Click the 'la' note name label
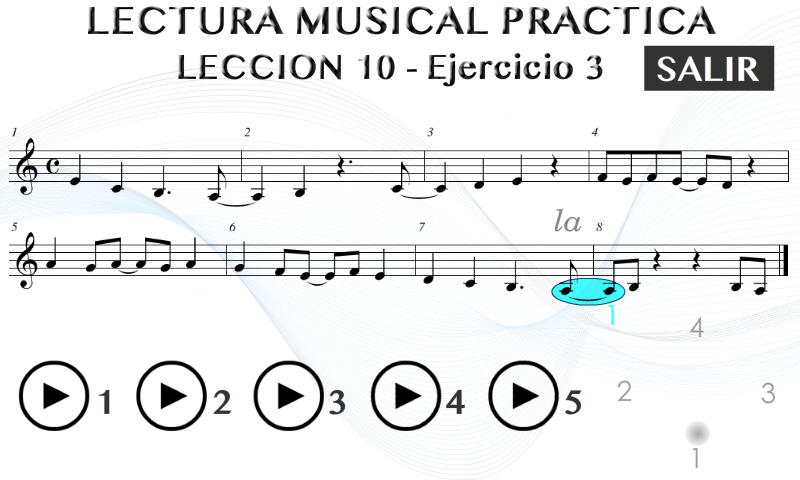The width and height of the screenshot is (800, 480). (568, 221)
